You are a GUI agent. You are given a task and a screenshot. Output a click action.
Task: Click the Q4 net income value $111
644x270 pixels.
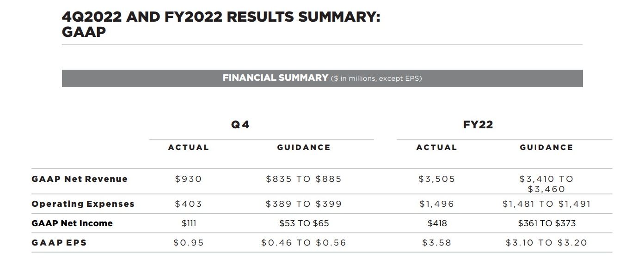[189, 223]
